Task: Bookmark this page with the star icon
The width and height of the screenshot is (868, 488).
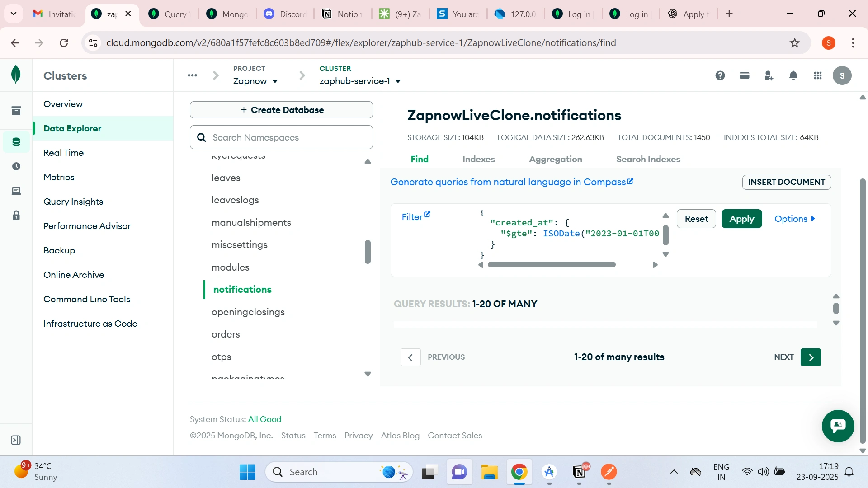Action: coord(795,43)
